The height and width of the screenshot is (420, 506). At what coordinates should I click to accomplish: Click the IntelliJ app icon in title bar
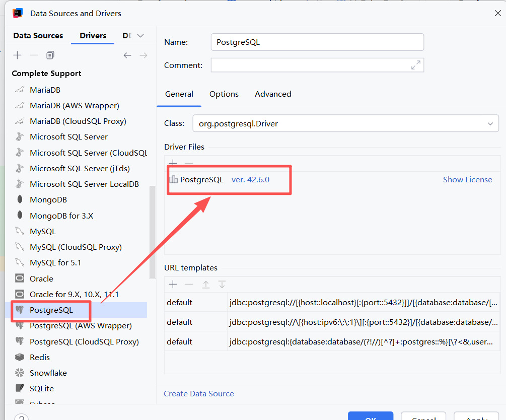click(18, 13)
